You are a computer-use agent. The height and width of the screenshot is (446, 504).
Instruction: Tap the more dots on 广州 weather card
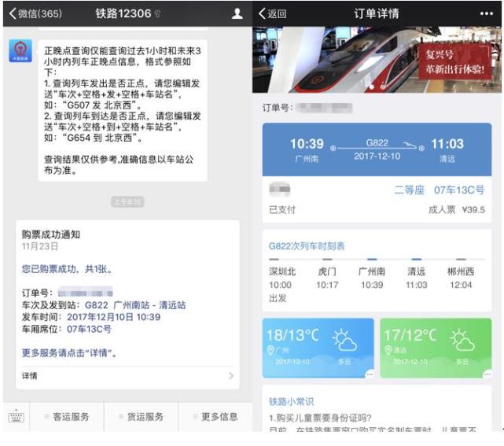coord(370,374)
